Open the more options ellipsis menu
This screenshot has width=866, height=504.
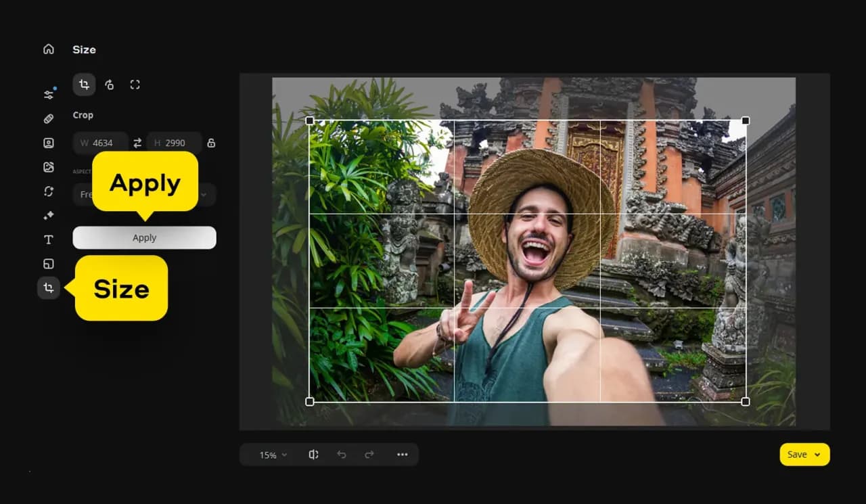[403, 455]
